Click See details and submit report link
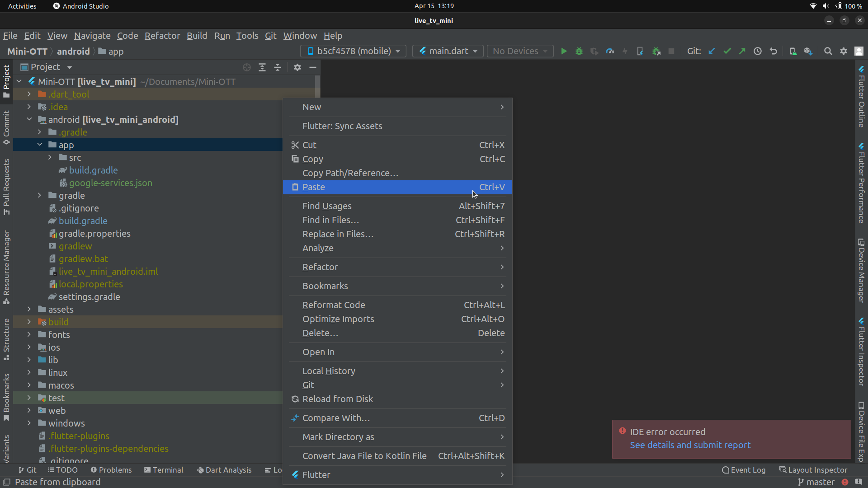 pyautogui.click(x=690, y=445)
